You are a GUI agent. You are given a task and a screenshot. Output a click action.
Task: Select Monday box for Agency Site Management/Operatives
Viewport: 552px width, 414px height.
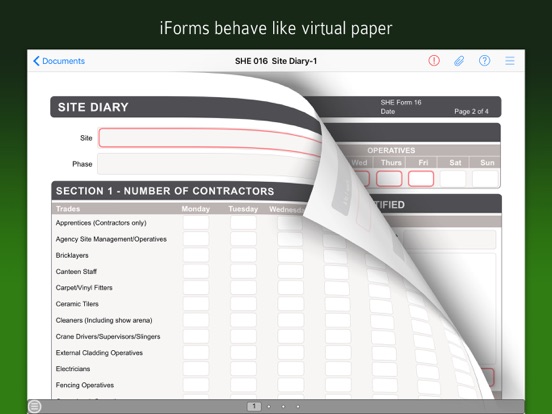[x=196, y=239]
